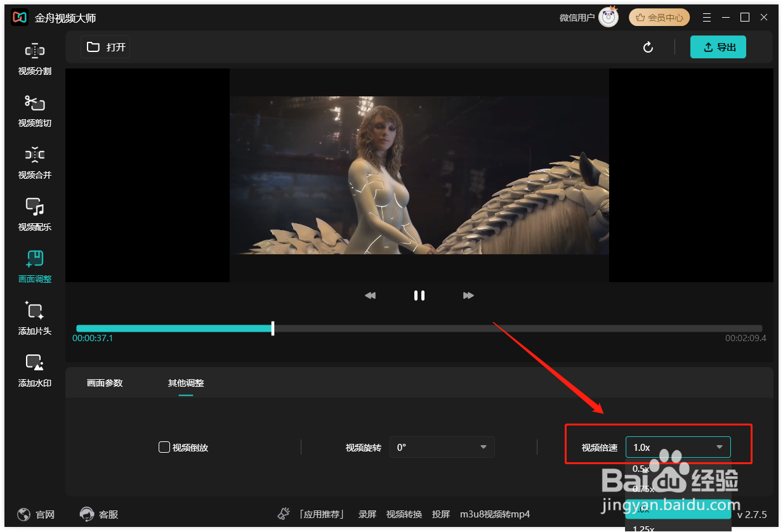Open the 视频配乐 add music tool
The width and height of the screenshot is (783, 532).
tap(35, 215)
